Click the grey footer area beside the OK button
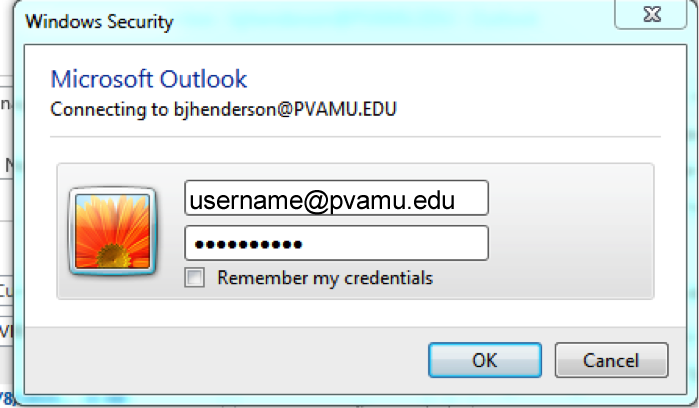The width and height of the screenshot is (699, 408). click(225, 360)
